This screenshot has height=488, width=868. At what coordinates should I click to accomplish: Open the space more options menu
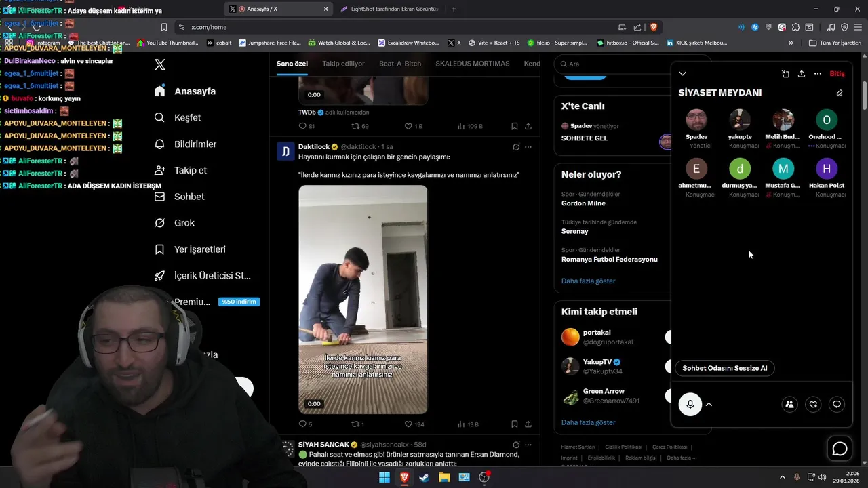pos(818,74)
